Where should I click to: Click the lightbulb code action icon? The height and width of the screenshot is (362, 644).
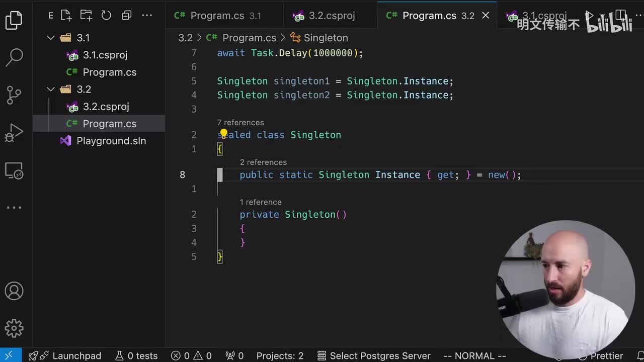click(224, 133)
